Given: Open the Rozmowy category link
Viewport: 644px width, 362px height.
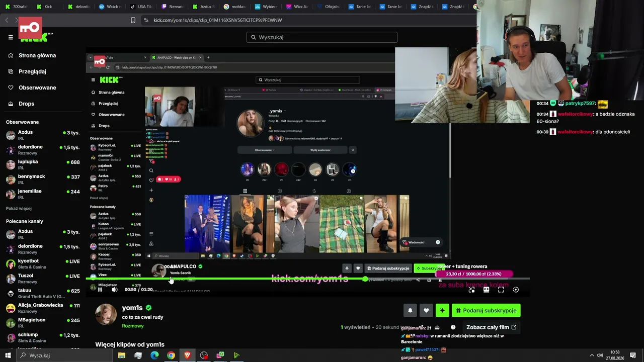Looking at the screenshot, I should pos(133,326).
